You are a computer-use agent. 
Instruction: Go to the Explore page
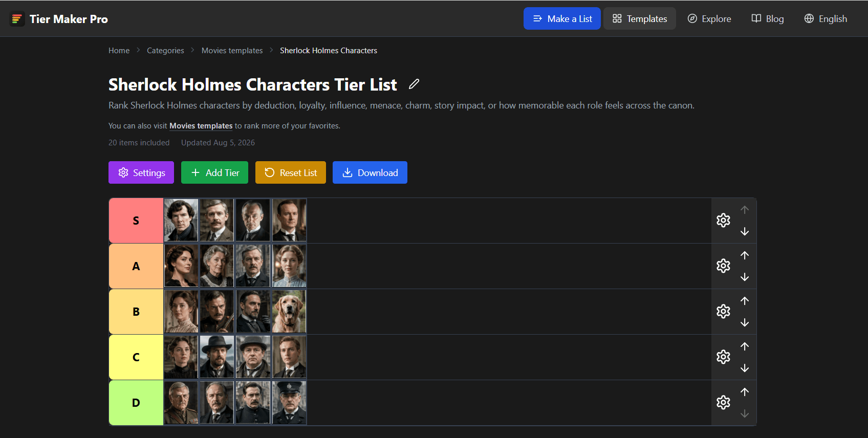709,18
